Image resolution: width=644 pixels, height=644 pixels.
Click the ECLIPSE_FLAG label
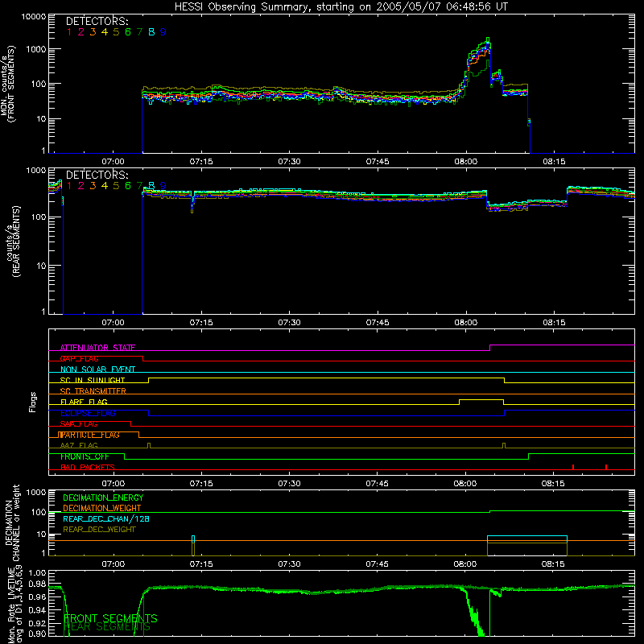point(88,413)
